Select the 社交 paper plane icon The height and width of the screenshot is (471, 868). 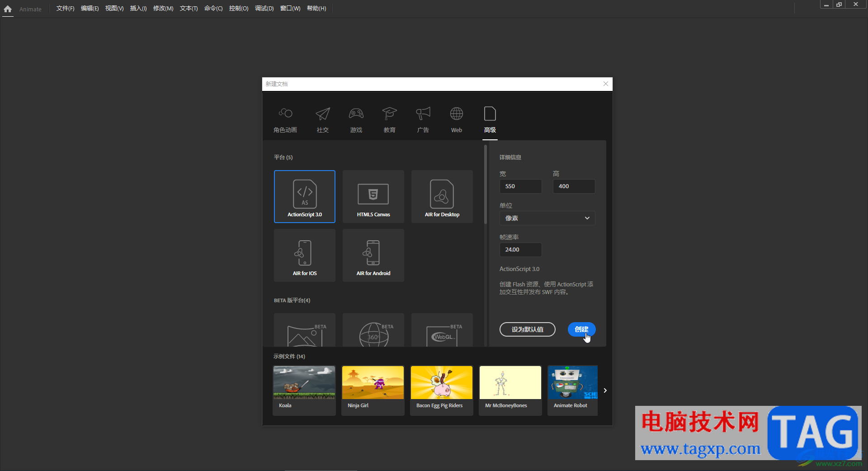(323, 114)
